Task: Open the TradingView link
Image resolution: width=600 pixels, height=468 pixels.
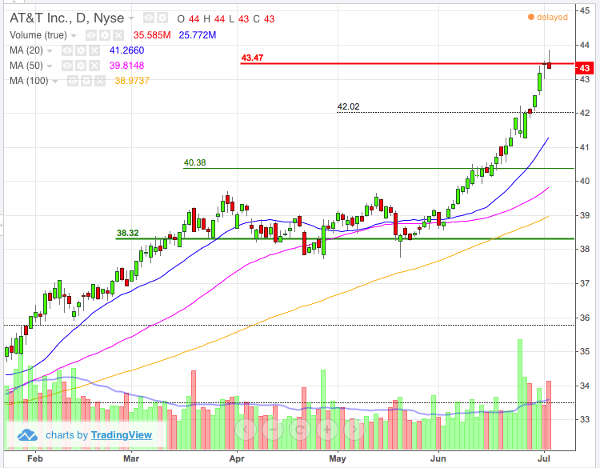Action: [121, 435]
